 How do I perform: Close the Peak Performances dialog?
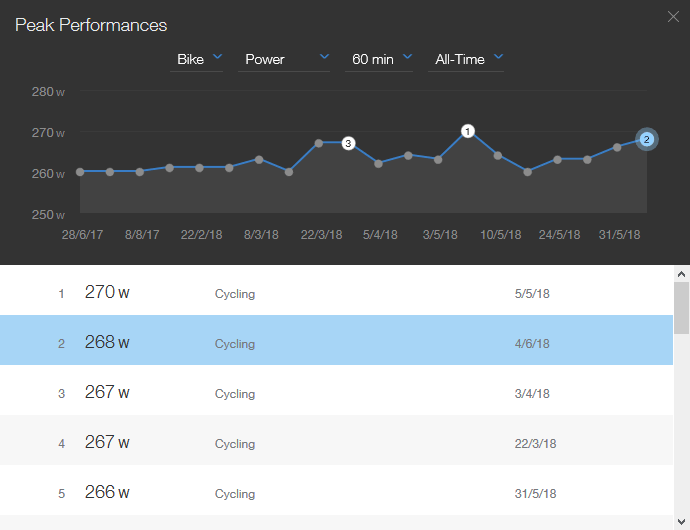coord(673,17)
